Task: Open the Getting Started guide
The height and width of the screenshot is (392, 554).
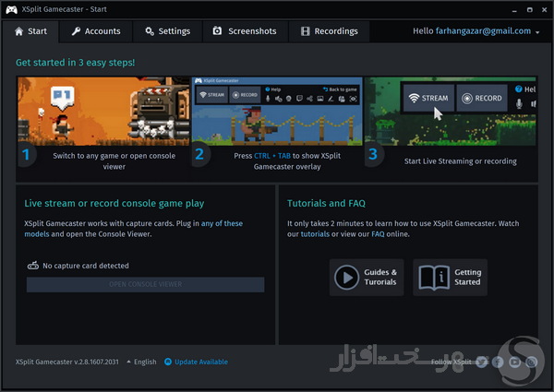Action: pos(450,278)
